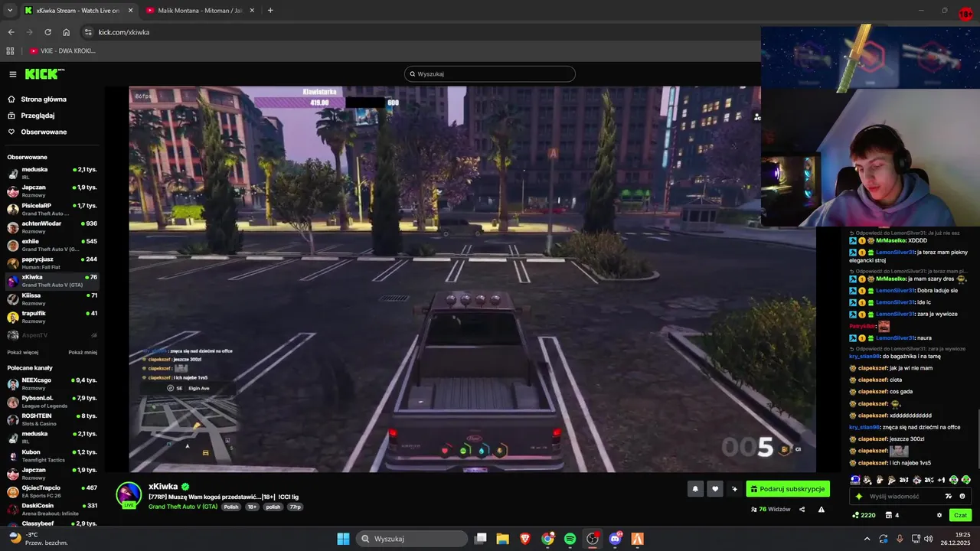
Task: Open Discord from taskbar
Action: pos(615,539)
